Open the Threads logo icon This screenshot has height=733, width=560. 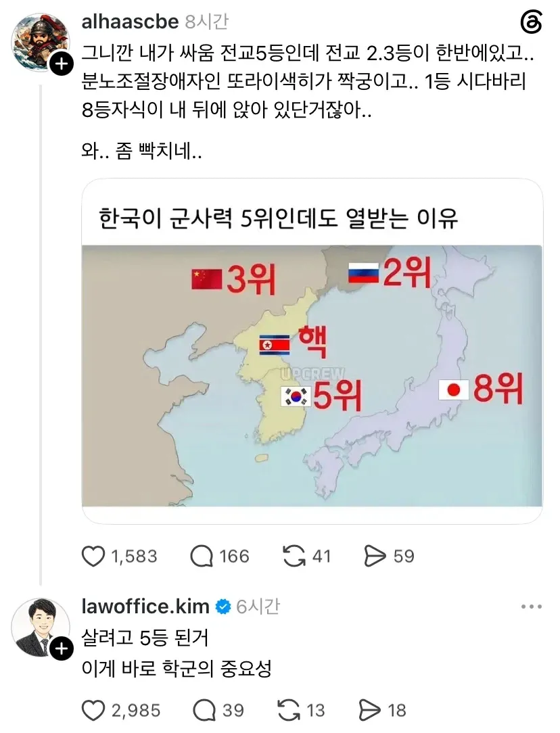coord(532,23)
